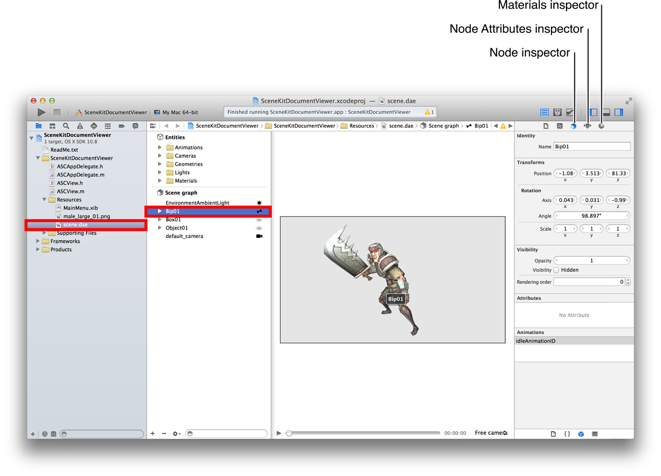Screen dimensions: 661x476
Task: Open the Log navigator speech bubble
Action: click(135, 126)
